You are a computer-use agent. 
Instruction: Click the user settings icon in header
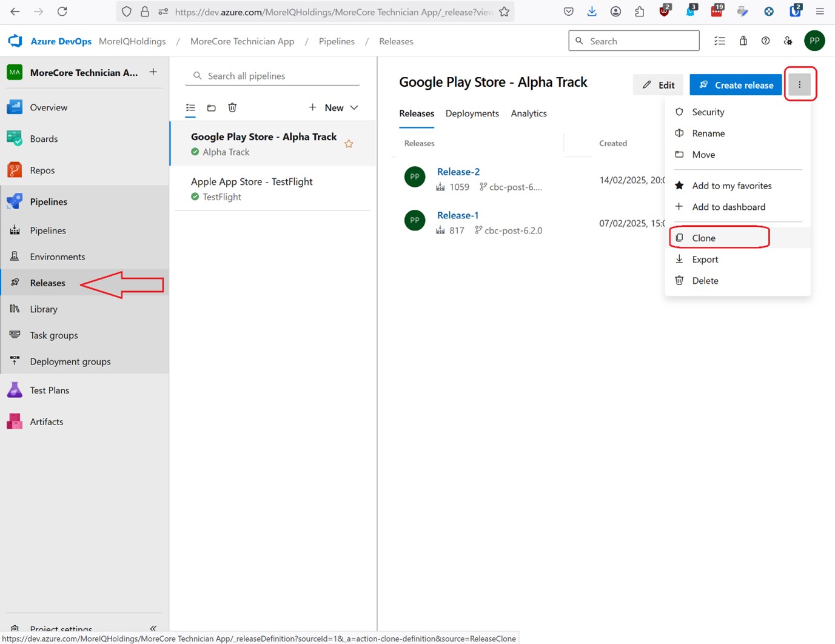788,41
